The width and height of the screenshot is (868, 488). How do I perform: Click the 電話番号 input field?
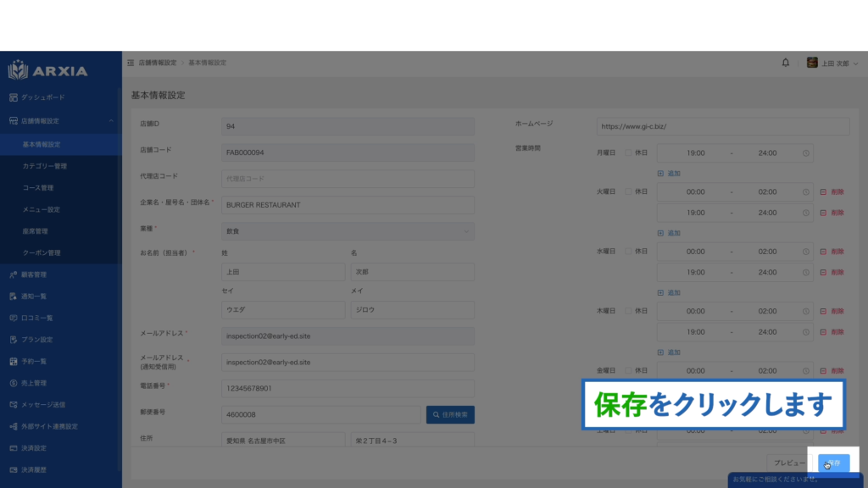point(348,388)
